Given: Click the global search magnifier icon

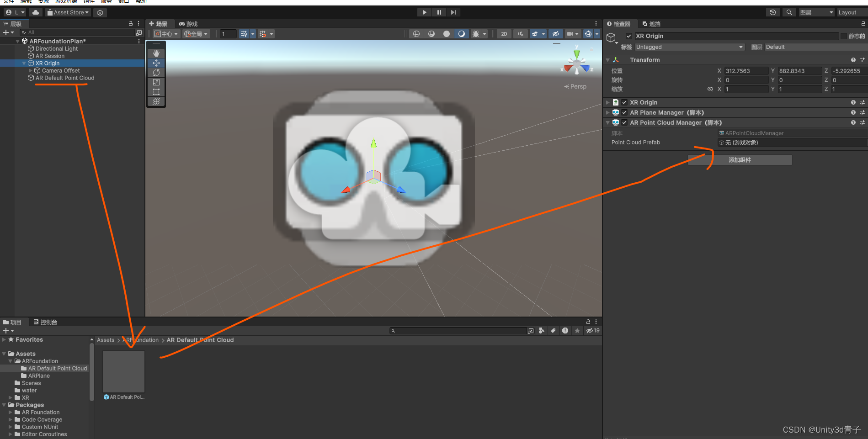Looking at the screenshot, I should pyautogui.click(x=789, y=12).
